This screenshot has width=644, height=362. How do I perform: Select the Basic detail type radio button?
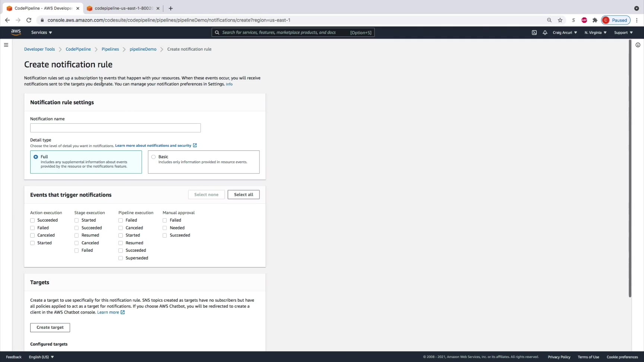(x=154, y=157)
